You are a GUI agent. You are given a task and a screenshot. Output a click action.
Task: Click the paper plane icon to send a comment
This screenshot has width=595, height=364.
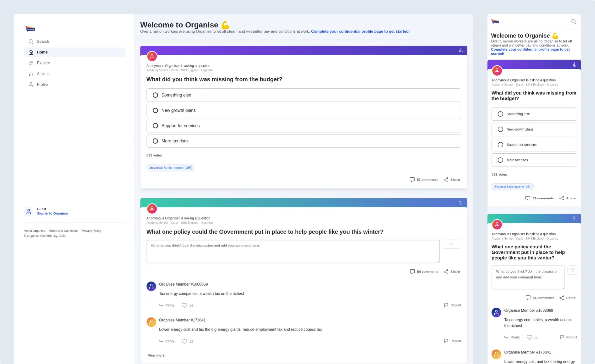[x=452, y=244]
